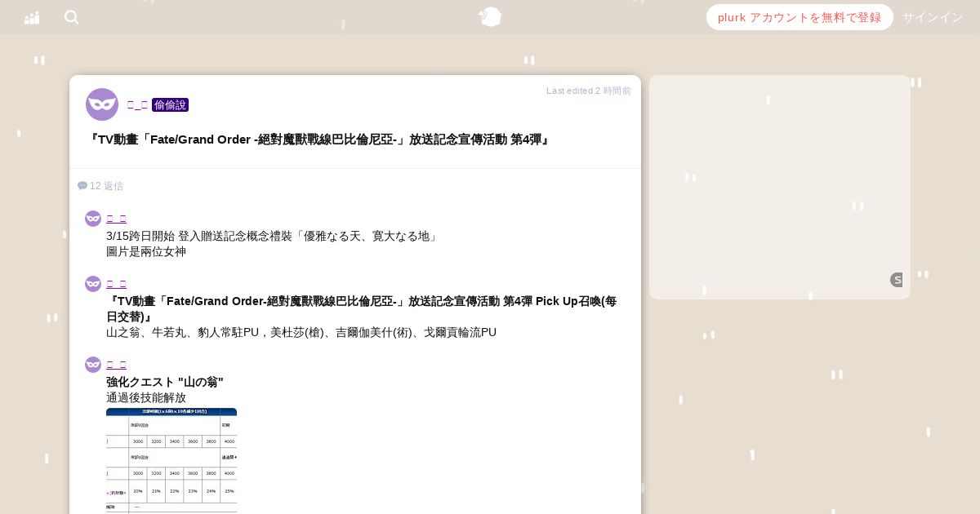
Task: Click the text 通過後技能解放
Action: tap(146, 397)
